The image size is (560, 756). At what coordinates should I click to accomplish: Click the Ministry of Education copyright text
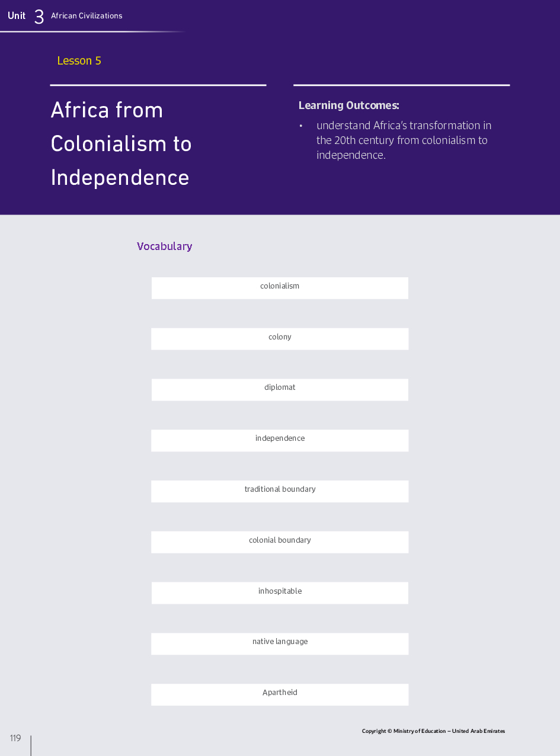click(x=433, y=731)
